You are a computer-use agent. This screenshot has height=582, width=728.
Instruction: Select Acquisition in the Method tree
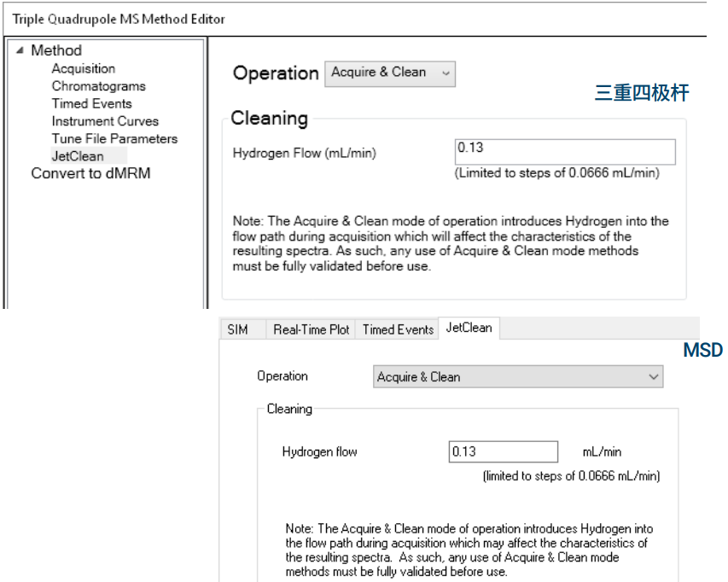[84, 68]
